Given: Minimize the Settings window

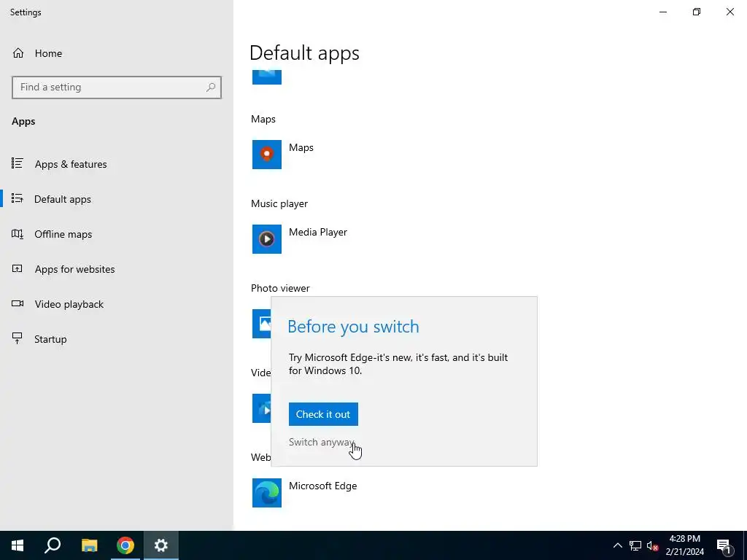Looking at the screenshot, I should [x=662, y=12].
